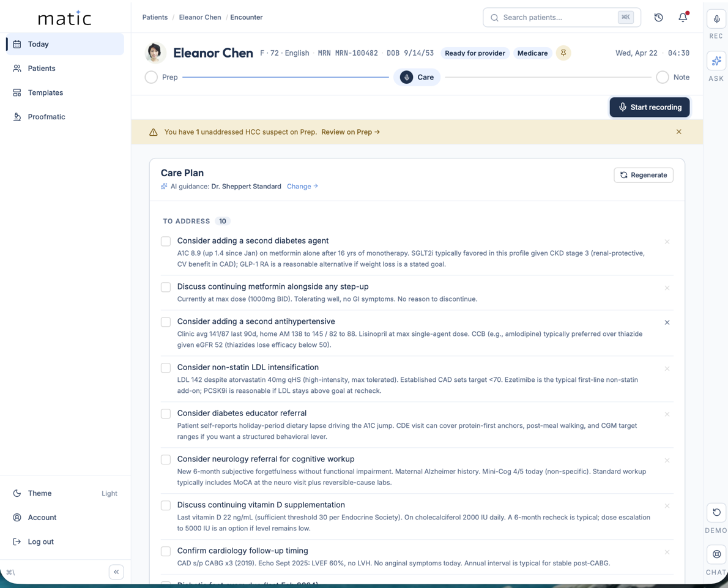The height and width of the screenshot is (588, 728).
Task: Open Templates in the sidebar
Action: 65,92
